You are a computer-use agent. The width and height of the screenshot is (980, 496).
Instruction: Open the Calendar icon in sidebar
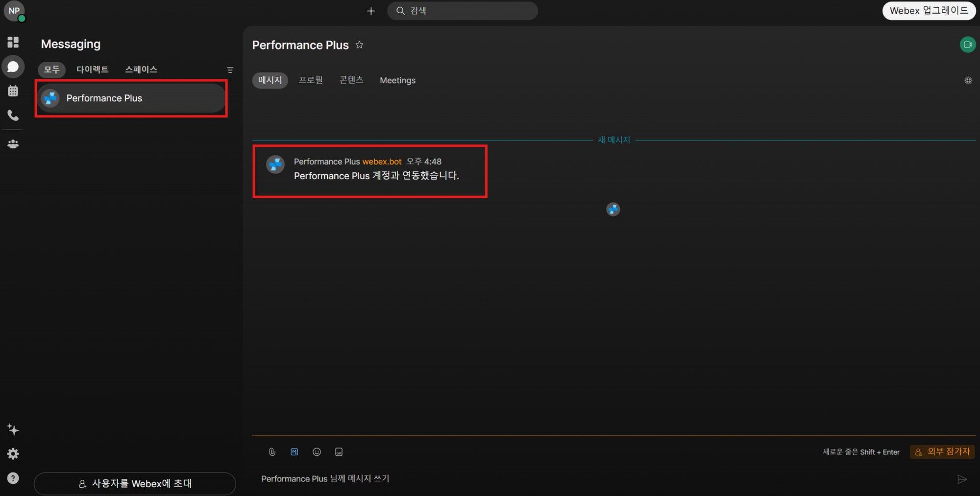pos(13,91)
